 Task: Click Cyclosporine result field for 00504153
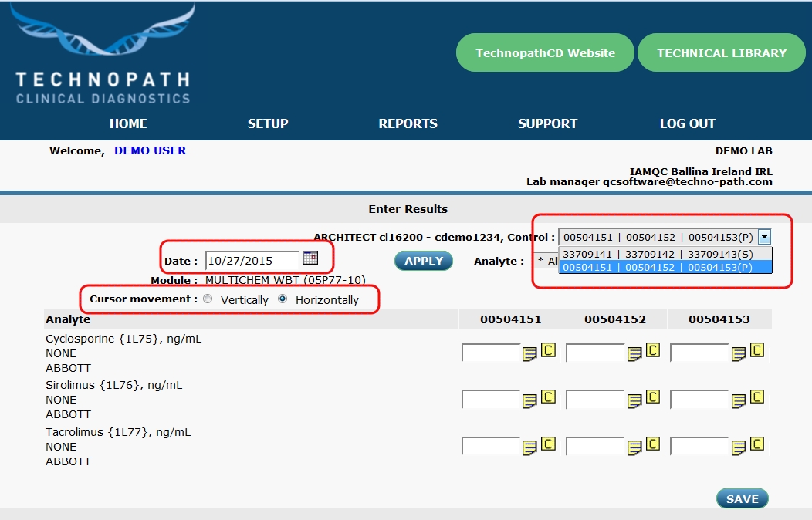pyautogui.click(x=699, y=353)
